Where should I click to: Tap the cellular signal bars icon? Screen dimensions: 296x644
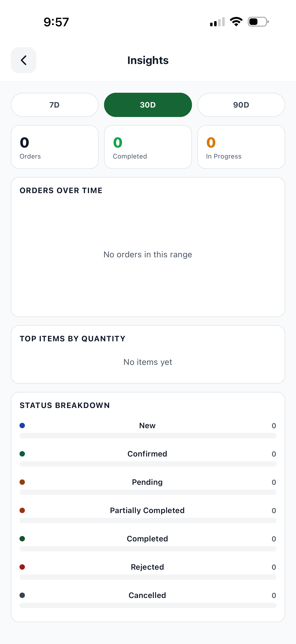point(217,22)
